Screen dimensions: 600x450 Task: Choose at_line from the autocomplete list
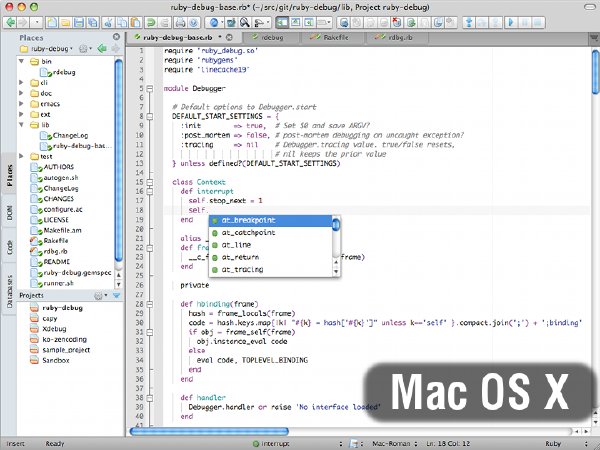click(271, 245)
